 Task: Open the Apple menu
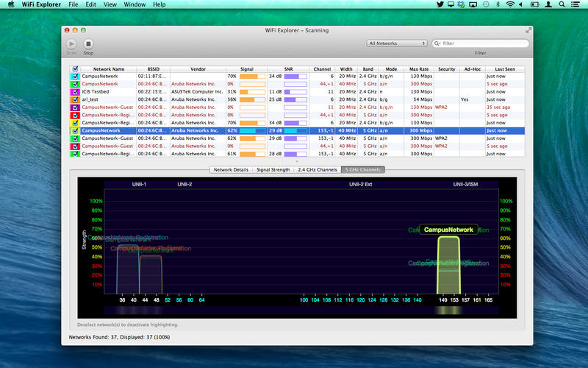point(11,4)
